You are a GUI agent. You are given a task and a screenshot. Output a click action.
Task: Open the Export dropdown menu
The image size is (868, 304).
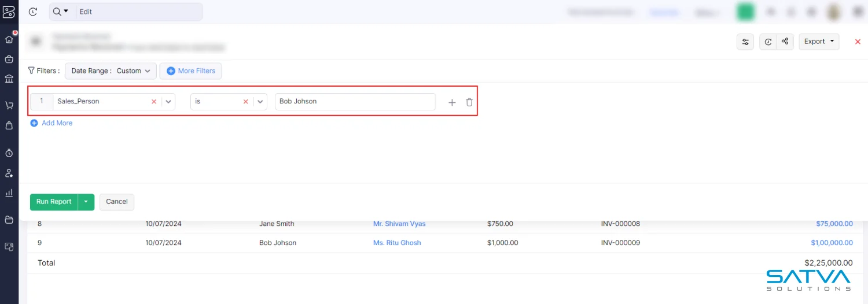819,42
